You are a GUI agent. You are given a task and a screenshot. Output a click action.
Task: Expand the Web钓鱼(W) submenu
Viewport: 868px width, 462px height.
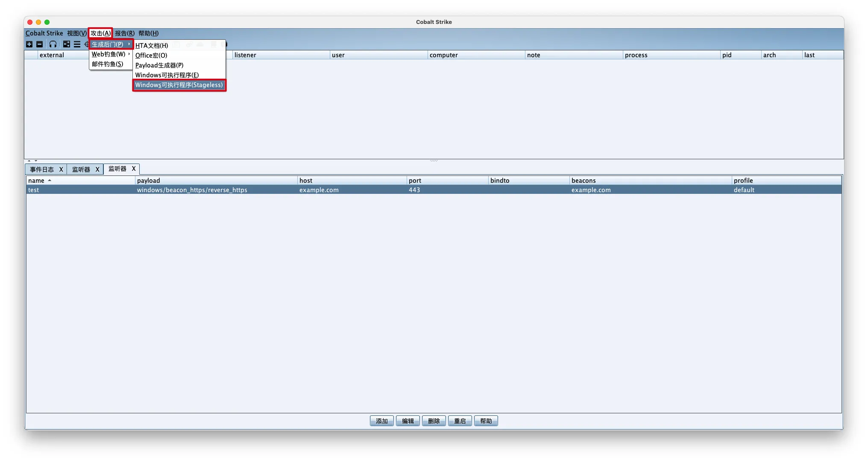coord(111,54)
